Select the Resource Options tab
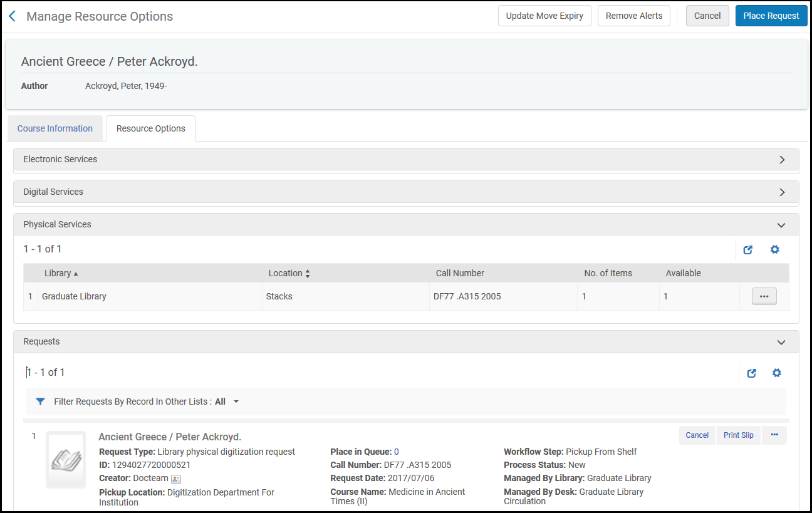The image size is (812, 513). (151, 128)
